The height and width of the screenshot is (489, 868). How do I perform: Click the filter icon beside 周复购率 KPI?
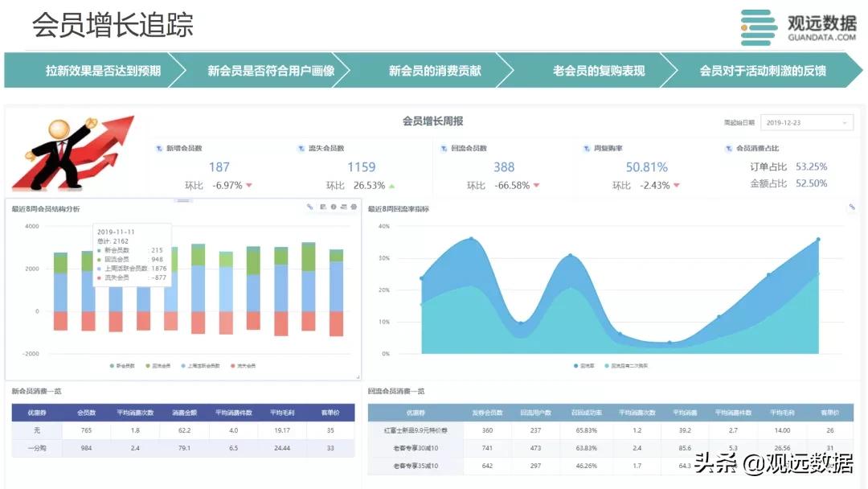pos(586,148)
